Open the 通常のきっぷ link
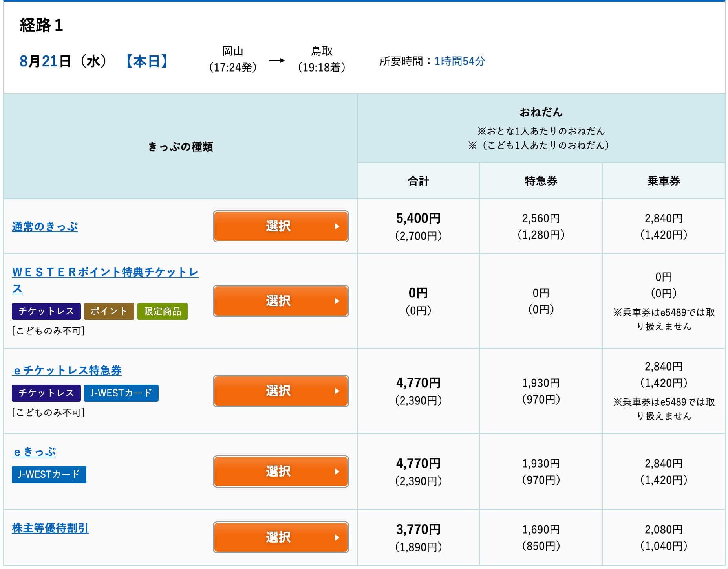The width and height of the screenshot is (728, 569). pos(45,227)
